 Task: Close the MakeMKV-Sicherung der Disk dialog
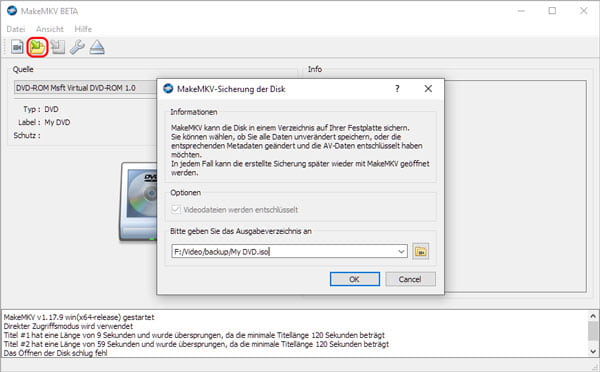point(428,89)
